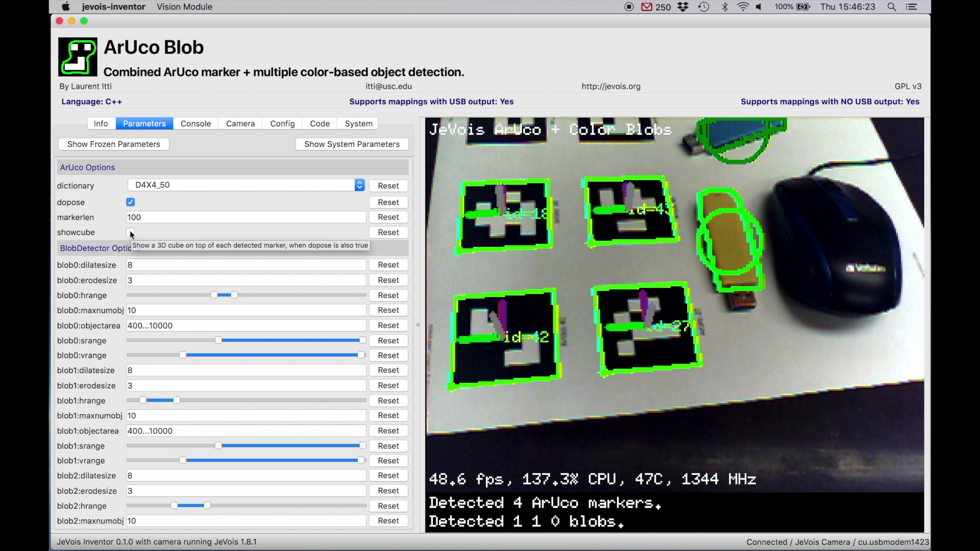Click the blob0:srange slider lower handle
The image size is (980, 551).
(x=218, y=340)
